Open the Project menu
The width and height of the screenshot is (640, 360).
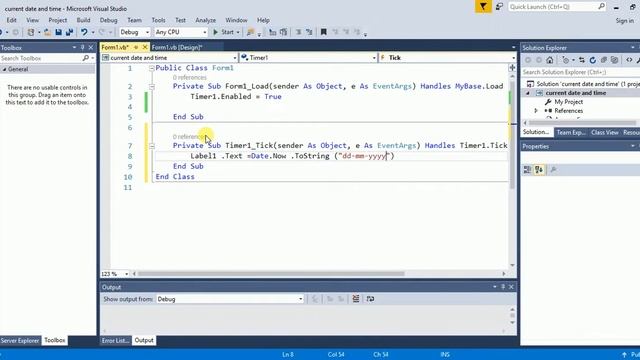click(x=58, y=20)
